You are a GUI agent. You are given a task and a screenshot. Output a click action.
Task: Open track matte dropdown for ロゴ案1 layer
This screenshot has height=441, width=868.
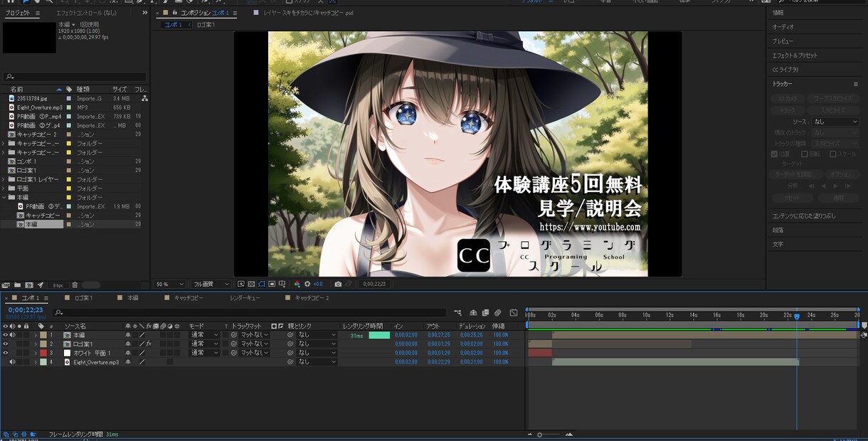click(x=253, y=344)
